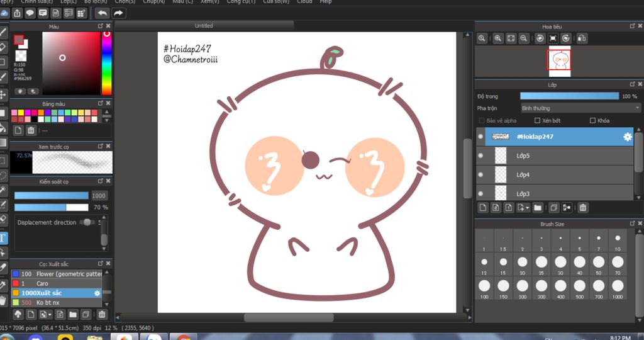
Task: Download cloud brush with the cloud icon
Action: pos(18,315)
